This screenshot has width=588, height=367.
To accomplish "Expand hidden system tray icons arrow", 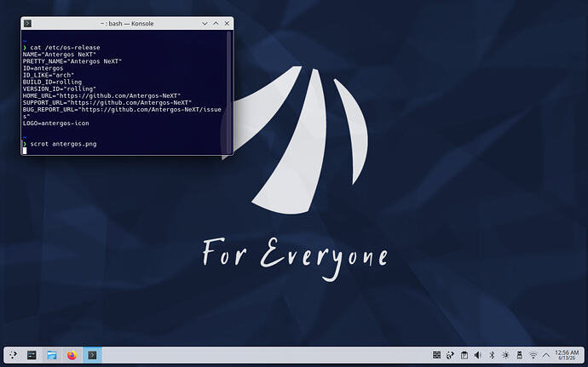I will pos(546,354).
